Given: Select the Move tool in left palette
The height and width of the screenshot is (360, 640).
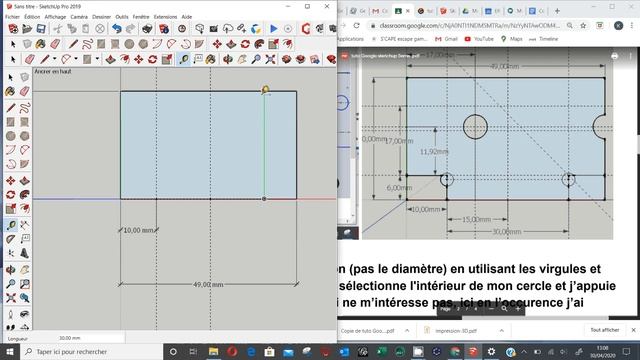Looking at the screenshot, I should click(11, 180).
